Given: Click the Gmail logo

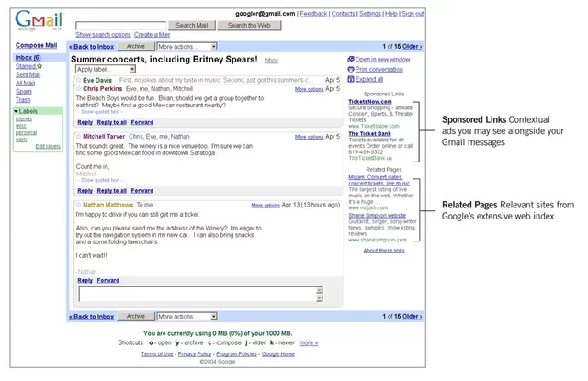Looking at the screenshot, I should coord(39,20).
